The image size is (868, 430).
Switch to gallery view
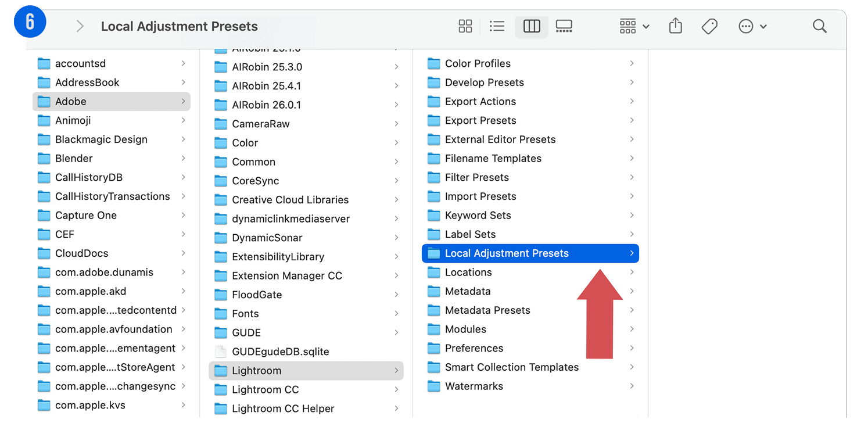click(x=564, y=26)
